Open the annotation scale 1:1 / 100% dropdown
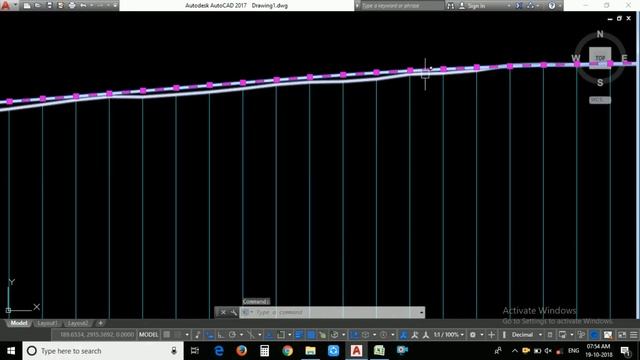640x360 pixels. click(448, 335)
